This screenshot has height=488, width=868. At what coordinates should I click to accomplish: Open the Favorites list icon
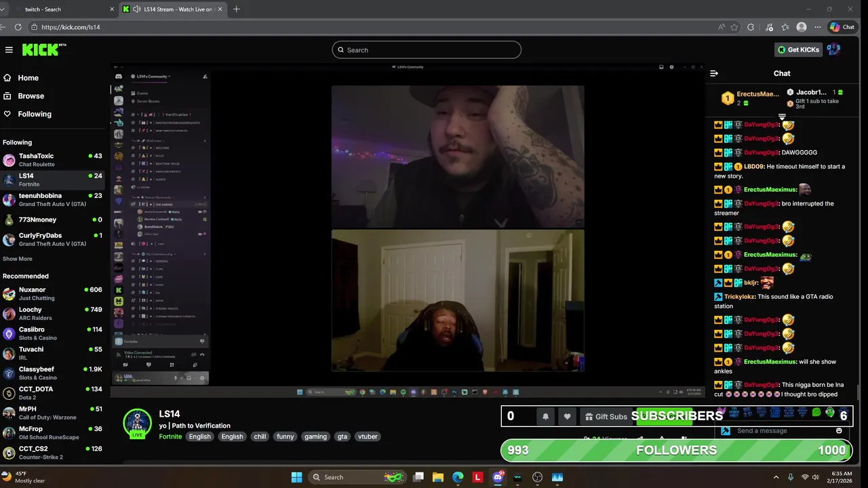785,27
